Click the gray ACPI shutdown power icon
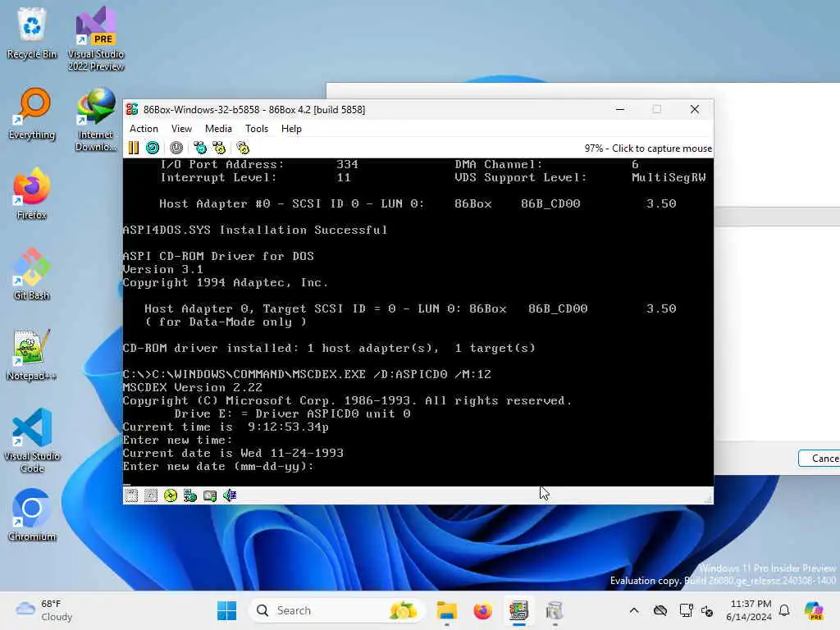Image resolution: width=840 pixels, height=630 pixels. (176, 148)
